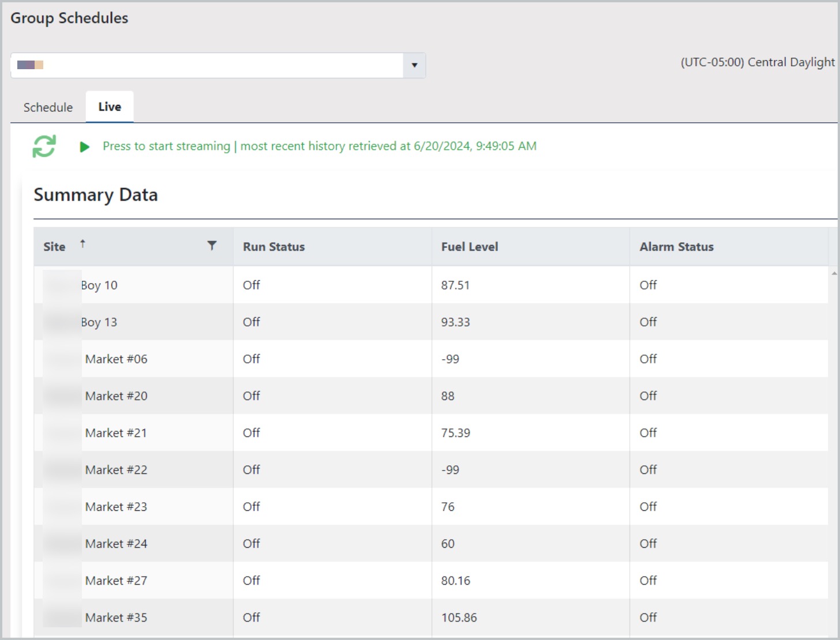This screenshot has height=640, width=840.
Task: Switch to the Schedule tab
Action: click(x=48, y=107)
